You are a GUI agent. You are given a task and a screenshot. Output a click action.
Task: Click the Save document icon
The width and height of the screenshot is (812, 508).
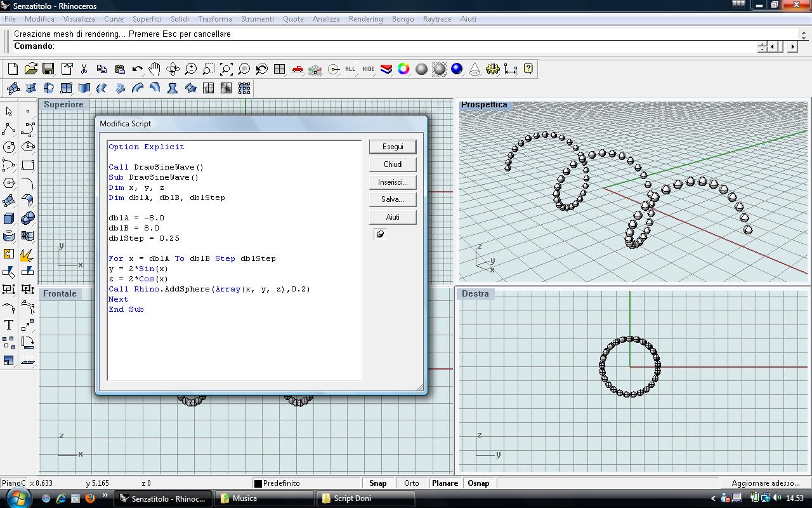tap(48, 69)
